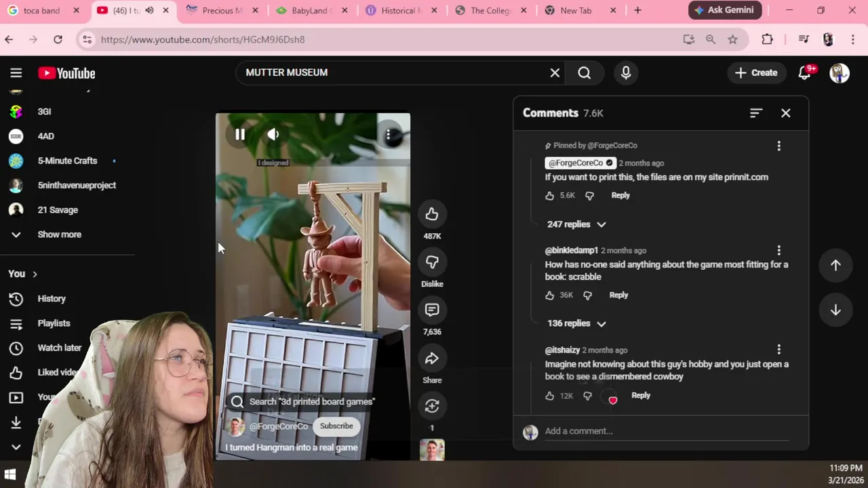Screen dimensions: 868x488
Task: Reload the page
Action: pyautogui.click(x=58, y=39)
